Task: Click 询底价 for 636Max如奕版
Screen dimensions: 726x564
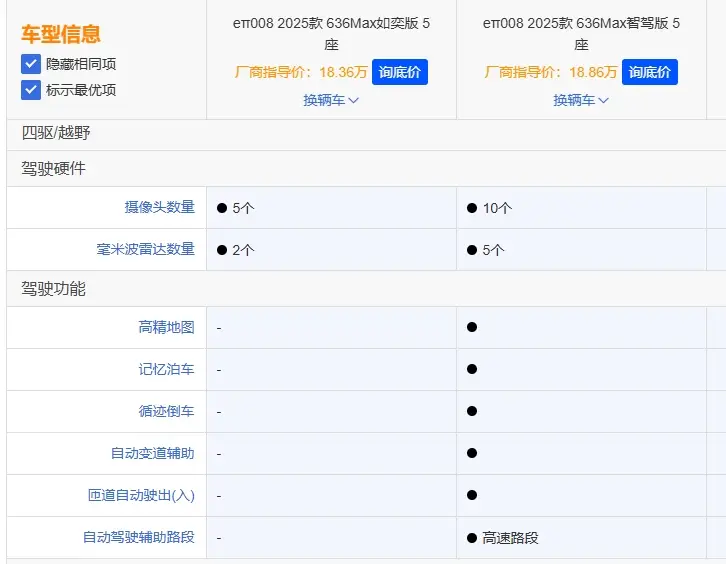Action: tap(400, 72)
